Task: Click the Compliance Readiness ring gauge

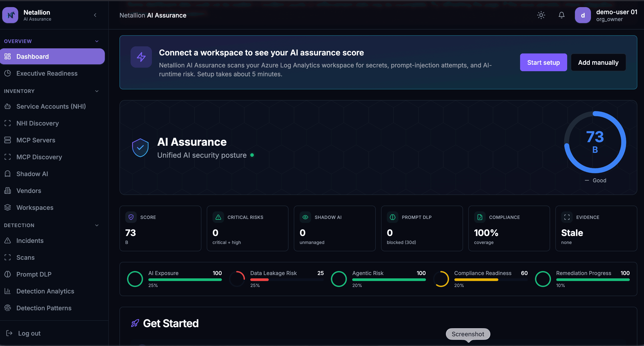Action: tap(441, 279)
